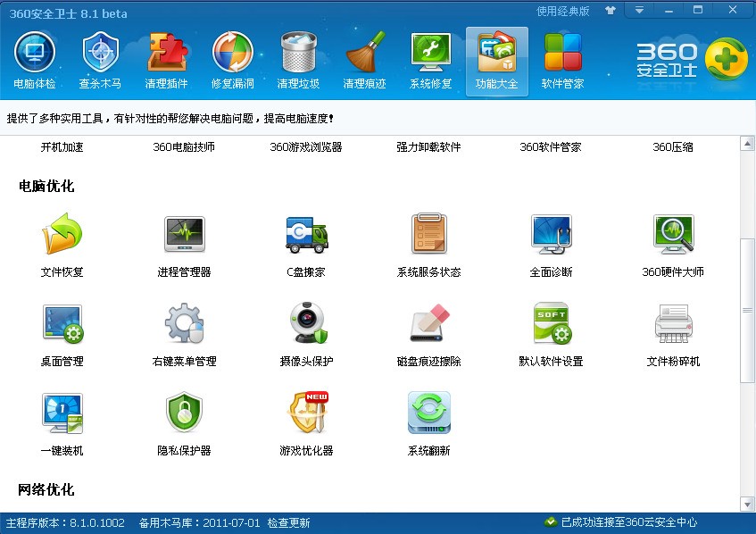
Task: Click scrollbar up arrow
Action: click(747, 143)
